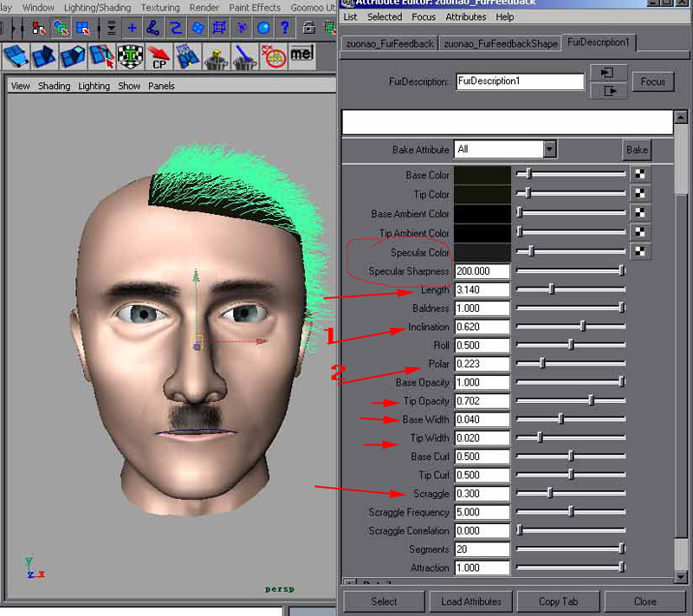Click the checkered texture T shelf icon
Viewport: 693px width, 616px height.
[131, 57]
